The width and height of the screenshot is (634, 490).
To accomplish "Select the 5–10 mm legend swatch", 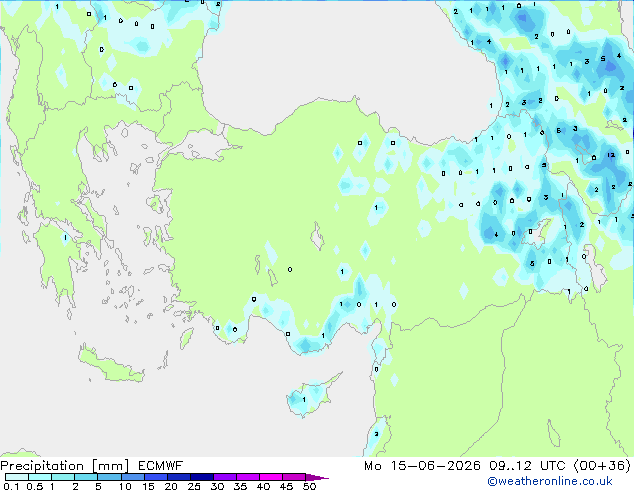I will click(x=109, y=477).
